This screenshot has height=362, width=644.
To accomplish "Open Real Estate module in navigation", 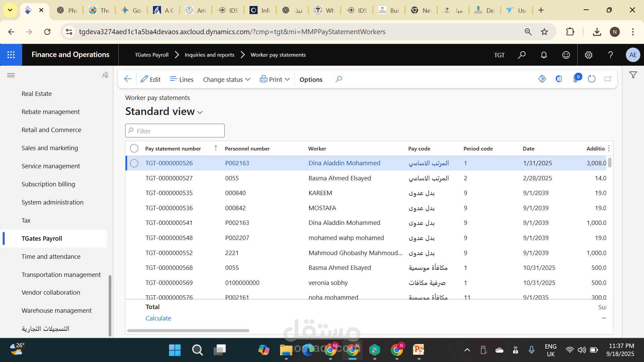I will pyautogui.click(x=37, y=94).
